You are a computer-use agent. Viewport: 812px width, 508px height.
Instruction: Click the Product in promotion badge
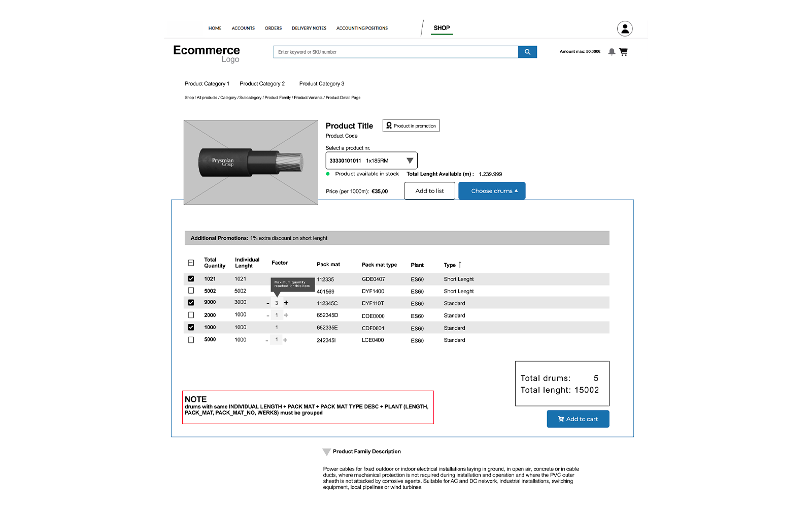tap(411, 125)
